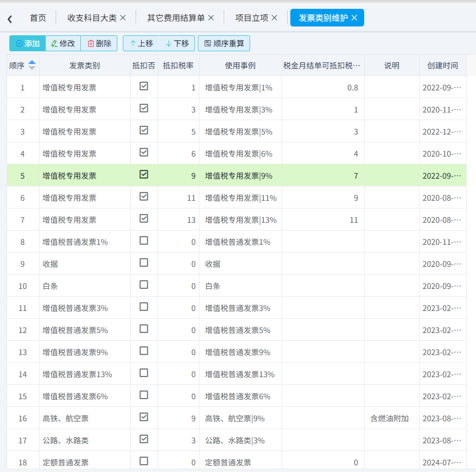Close the 收支科目大类 tab

123,18
